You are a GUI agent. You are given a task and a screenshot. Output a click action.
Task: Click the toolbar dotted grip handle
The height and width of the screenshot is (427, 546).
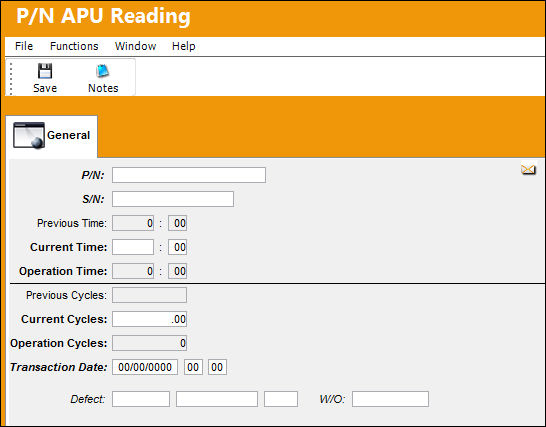pos(11,78)
